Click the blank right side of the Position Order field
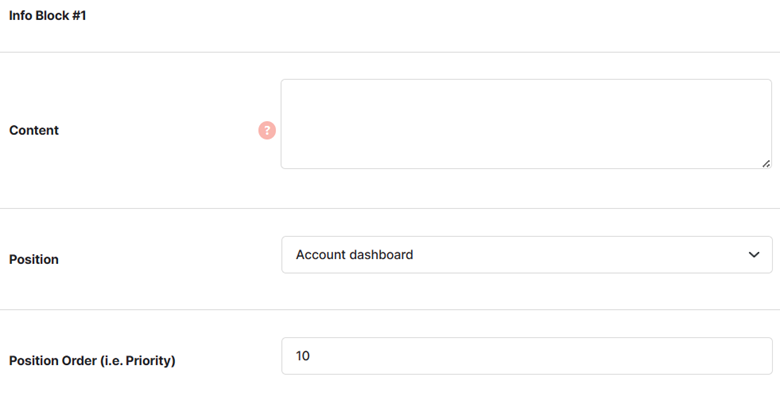The image size is (780, 397). (597, 356)
